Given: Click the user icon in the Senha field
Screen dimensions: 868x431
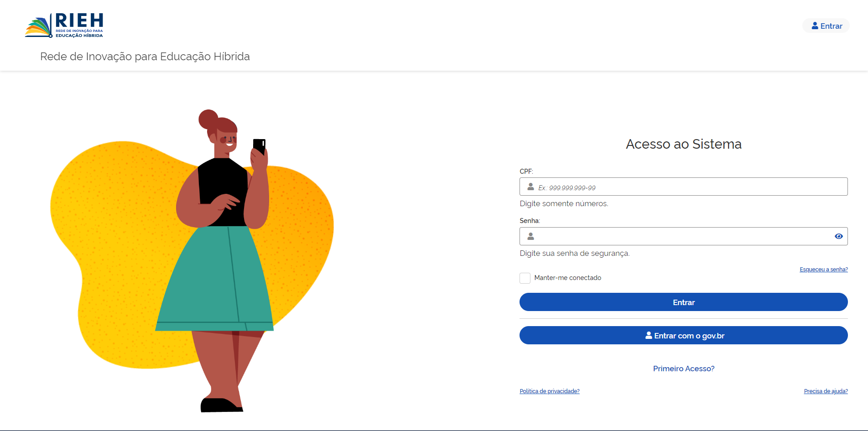Looking at the screenshot, I should [530, 236].
